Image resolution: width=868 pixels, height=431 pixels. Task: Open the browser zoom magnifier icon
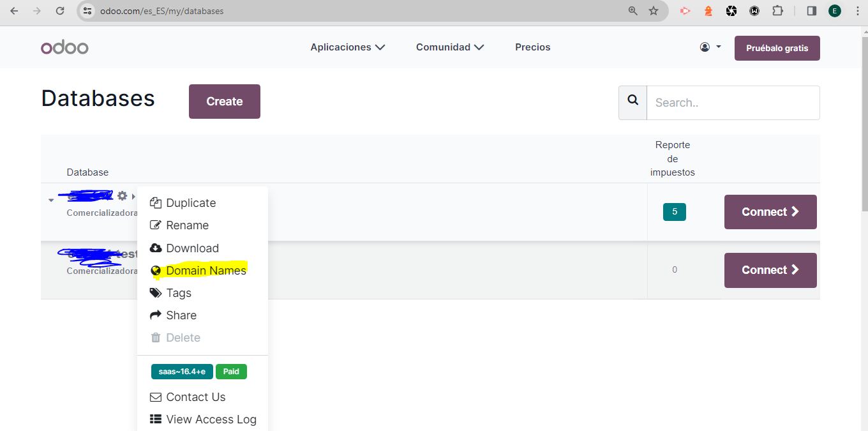[633, 11]
